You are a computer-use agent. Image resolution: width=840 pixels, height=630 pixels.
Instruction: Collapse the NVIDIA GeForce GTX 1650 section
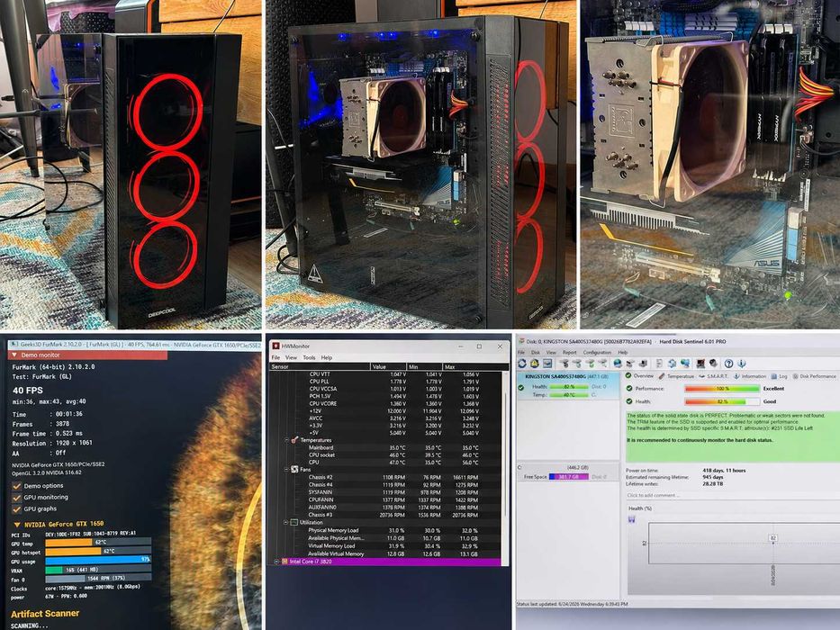tap(17, 525)
